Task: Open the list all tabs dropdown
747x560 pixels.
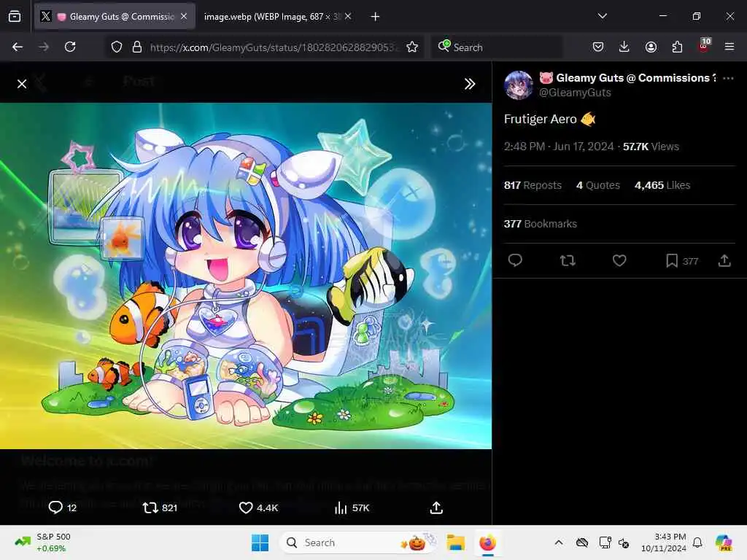Action: click(602, 16)
